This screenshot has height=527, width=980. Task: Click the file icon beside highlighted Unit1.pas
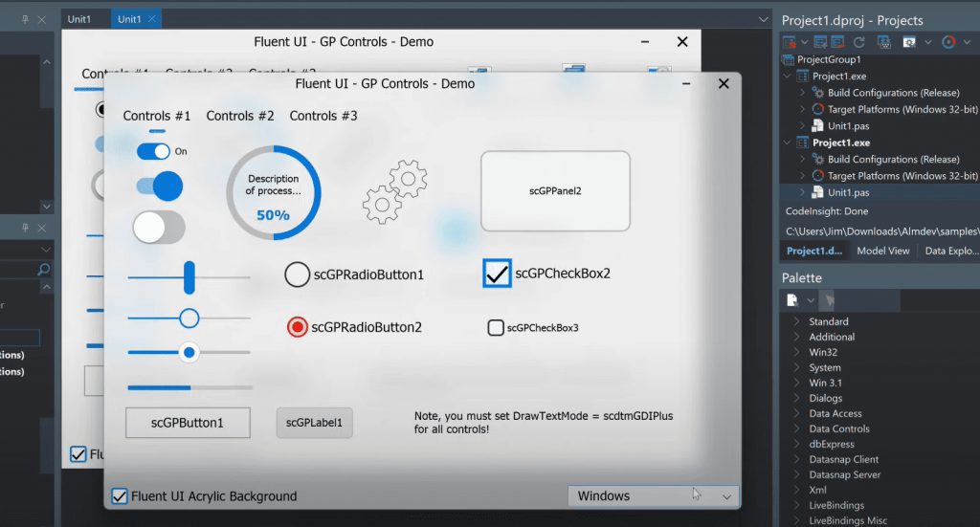tap(817, 192)
